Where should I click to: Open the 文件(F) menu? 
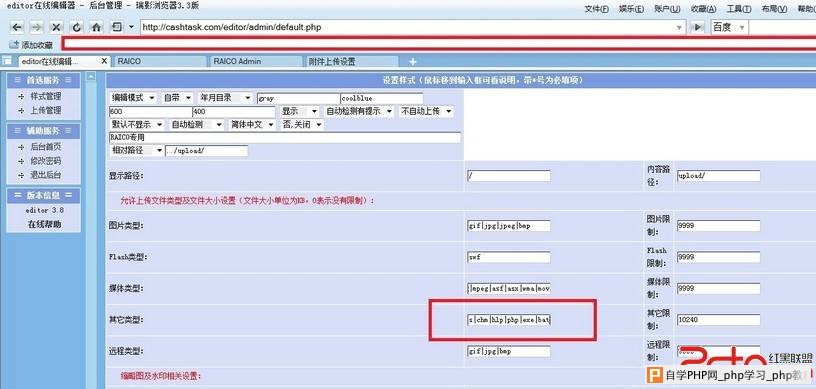point(596,9)
